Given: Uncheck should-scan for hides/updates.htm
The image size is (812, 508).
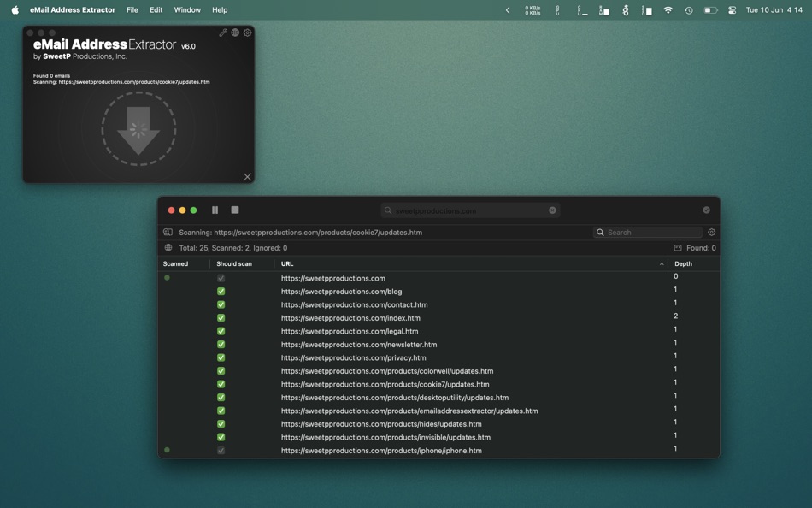Looking at the screenshot, I should (x=221, y=424).
